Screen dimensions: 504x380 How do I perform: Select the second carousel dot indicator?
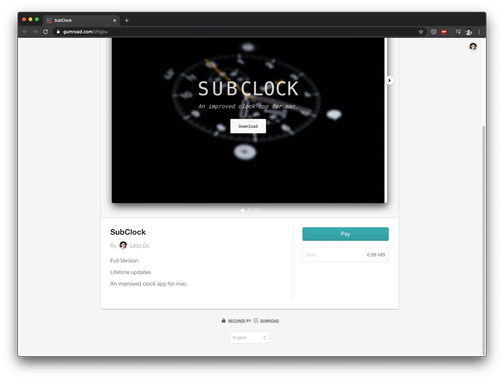pos(250,210)
